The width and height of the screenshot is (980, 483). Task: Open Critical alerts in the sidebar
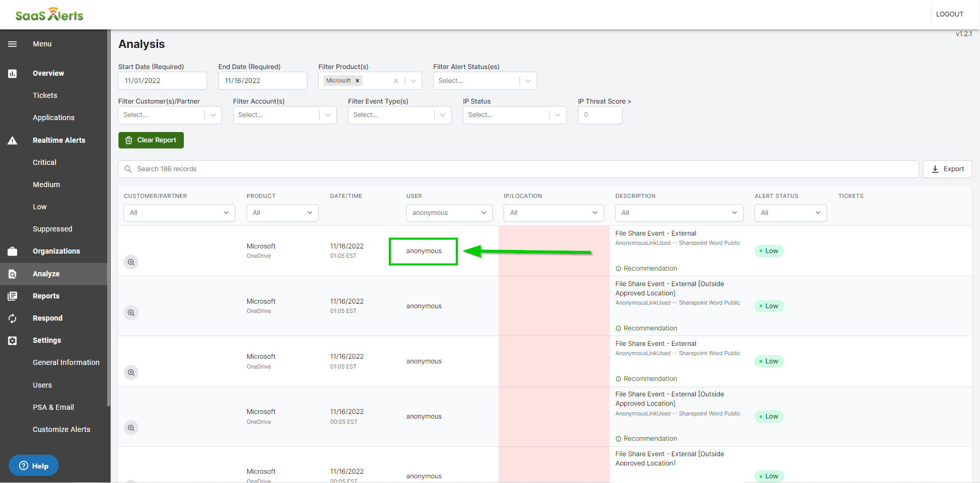point(45,162)
